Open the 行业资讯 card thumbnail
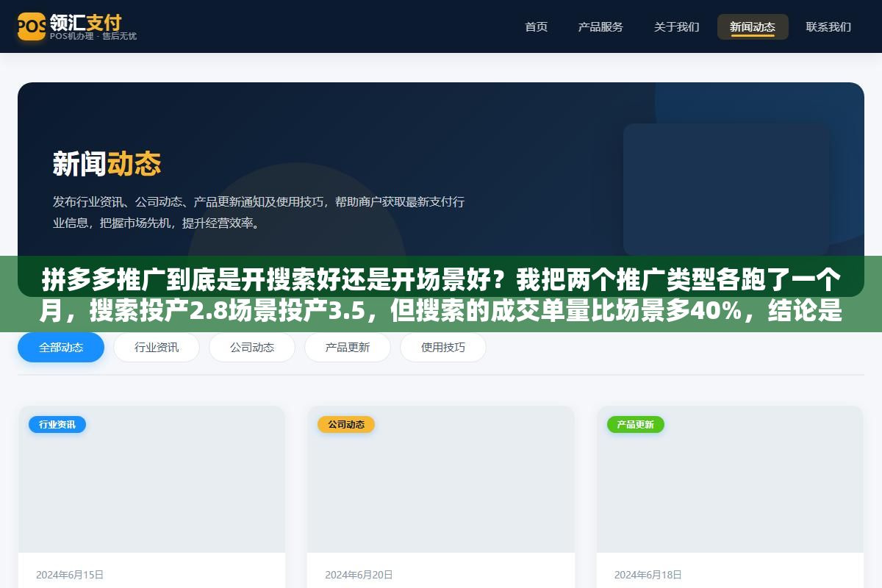 (x=151, y=479)
